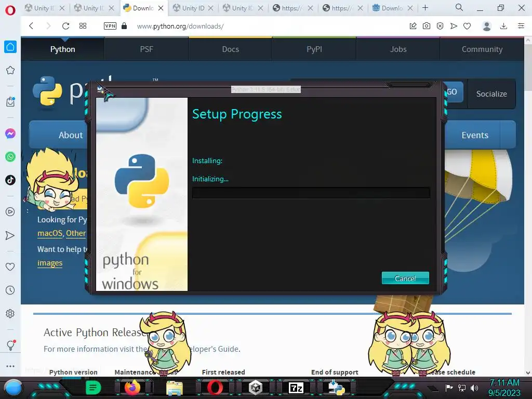Click the volume speaker tray icon
Viewport: 532px width, 399px height.
pyautogui.click(x=474, y=388)
